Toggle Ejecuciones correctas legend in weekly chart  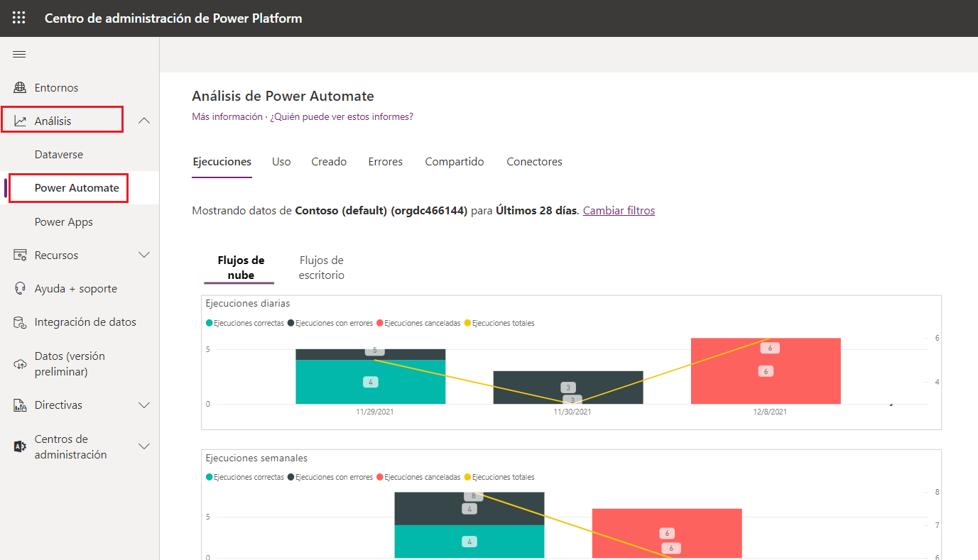click(x=245, y=478)
